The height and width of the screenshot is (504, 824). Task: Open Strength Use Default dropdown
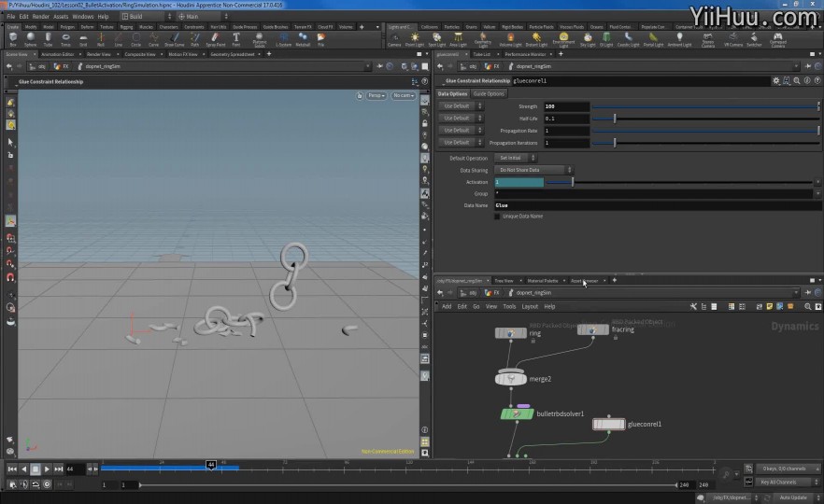click(461, 106)
